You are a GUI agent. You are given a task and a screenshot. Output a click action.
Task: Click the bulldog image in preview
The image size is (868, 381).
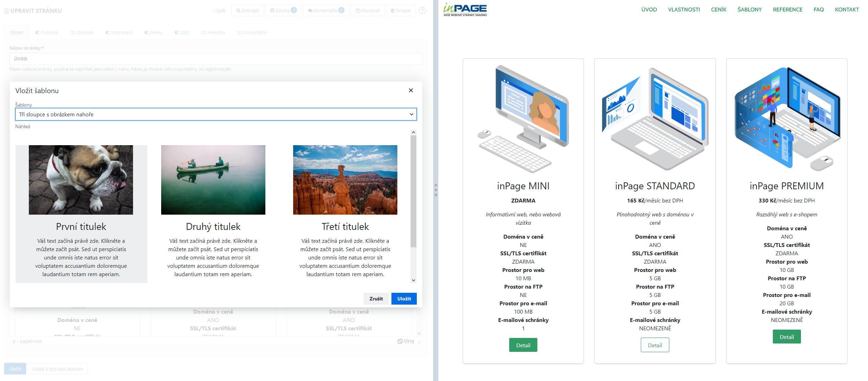coord(81,180)
